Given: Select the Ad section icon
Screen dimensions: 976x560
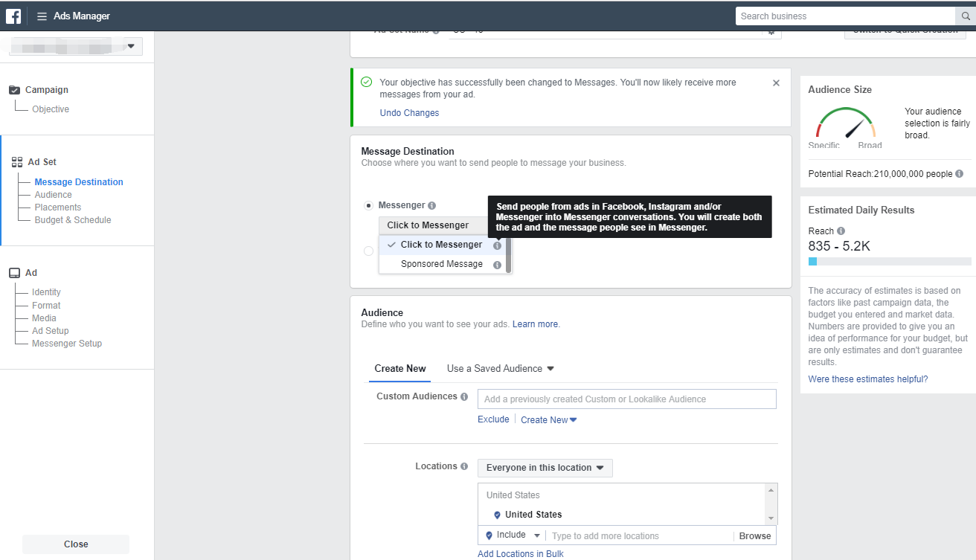Looking at the screenshot, I should point(15,273).
